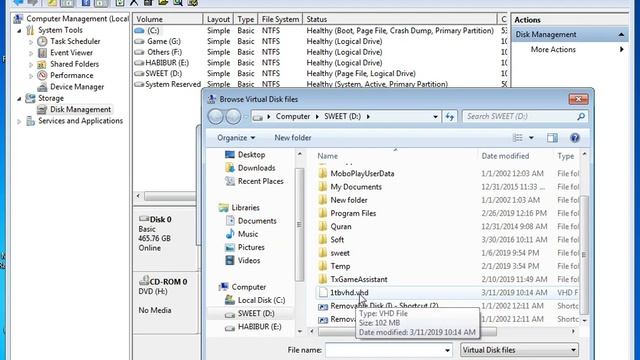The width and height of the screenshot is (640, 360).
Task: Open dialog Help button
Action: point(575,138)
